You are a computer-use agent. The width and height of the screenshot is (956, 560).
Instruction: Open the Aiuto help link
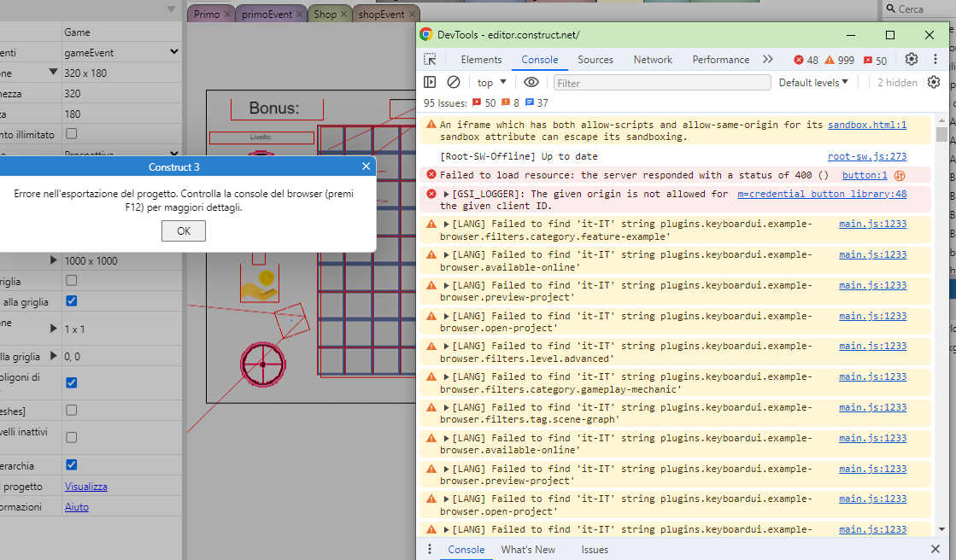point(77,507)
